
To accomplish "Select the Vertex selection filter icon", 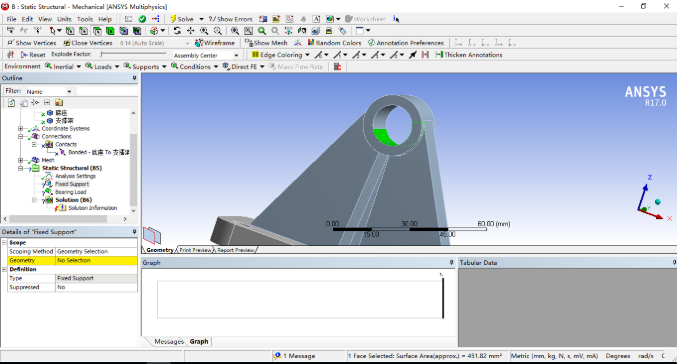I will [x=70, y=31].
